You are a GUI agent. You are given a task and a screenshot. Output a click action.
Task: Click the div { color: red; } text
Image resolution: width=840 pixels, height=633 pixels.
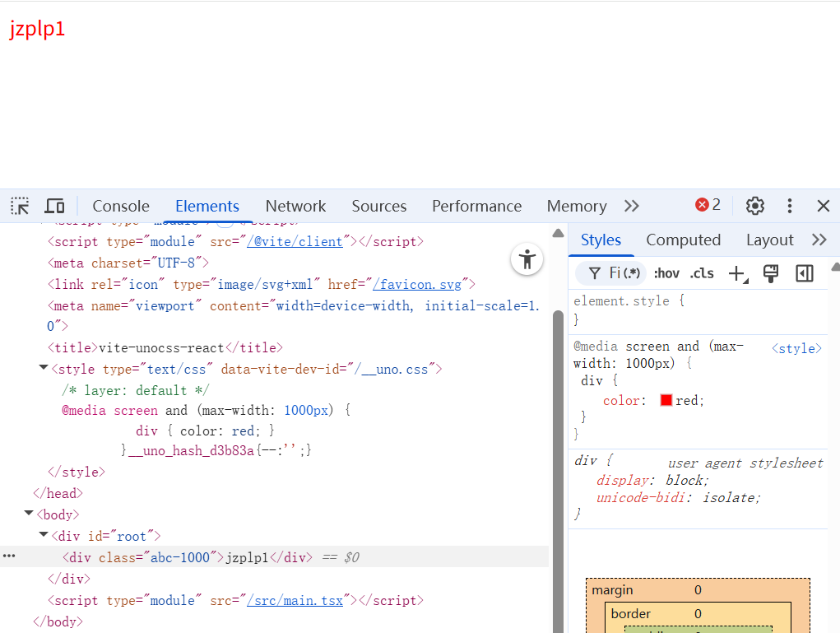click(x=205, y=431)
